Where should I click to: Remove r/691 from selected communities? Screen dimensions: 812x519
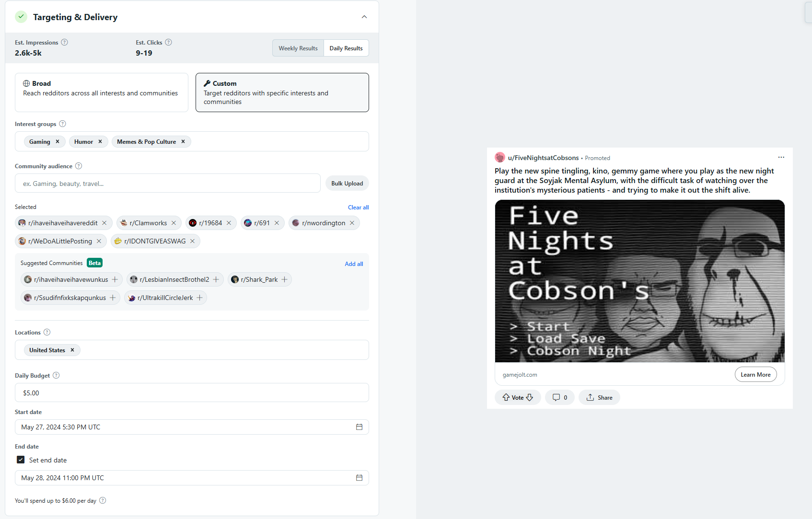point(277,223)
